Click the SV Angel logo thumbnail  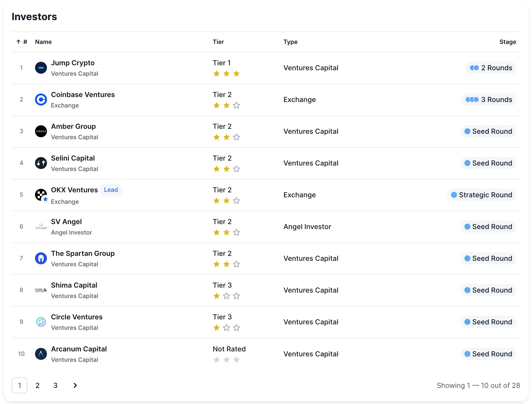[x=41, y=227]
